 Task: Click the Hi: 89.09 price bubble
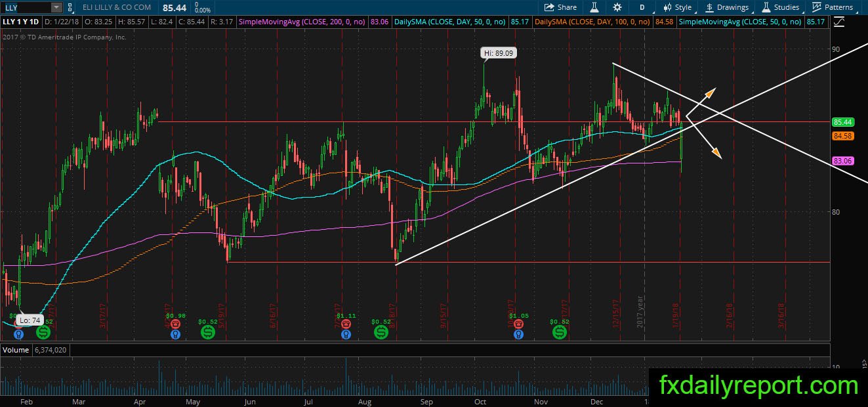(x=498, y=54)
